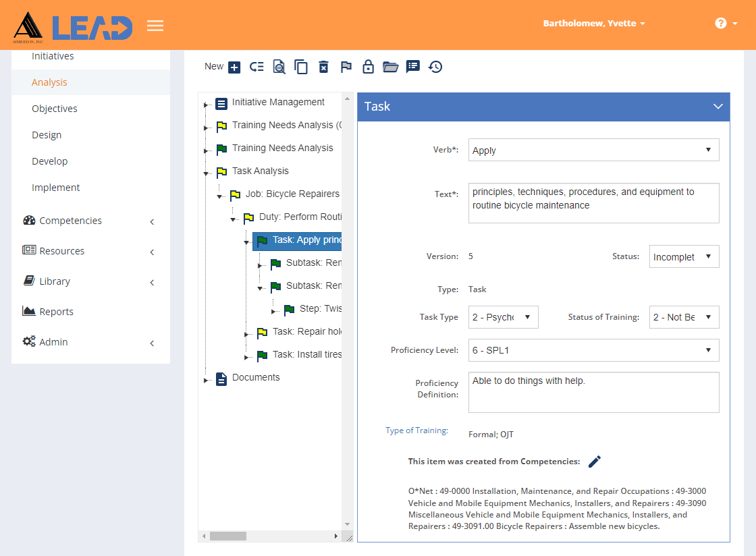Click green flag beside Task: Install tires
Viewport: 756px width, 556px height.
(262, 356)
